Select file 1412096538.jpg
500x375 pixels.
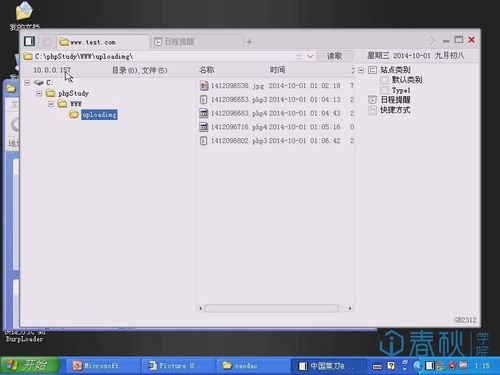(237, 86)
